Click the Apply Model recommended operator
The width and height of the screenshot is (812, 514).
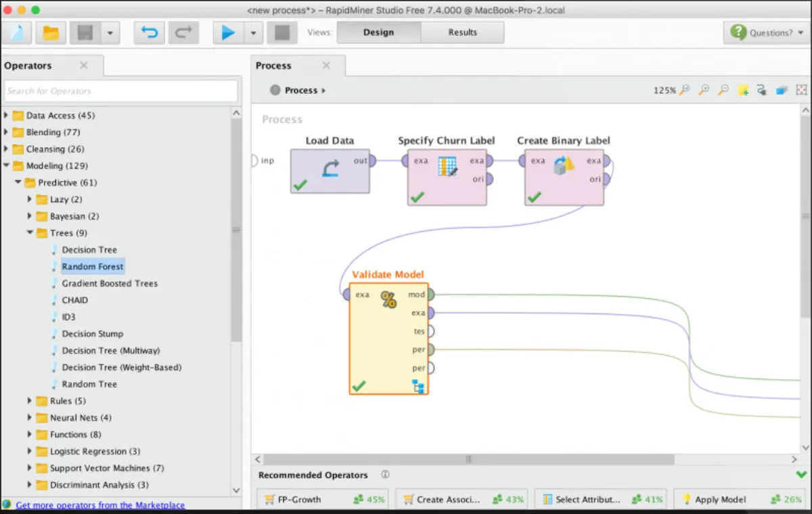click(720, 500)
